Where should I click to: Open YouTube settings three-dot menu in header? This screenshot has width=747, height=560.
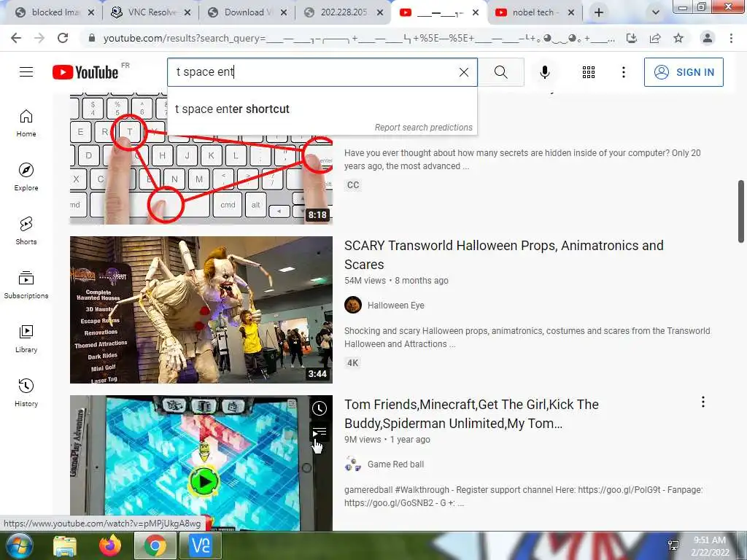pos(623,72)
